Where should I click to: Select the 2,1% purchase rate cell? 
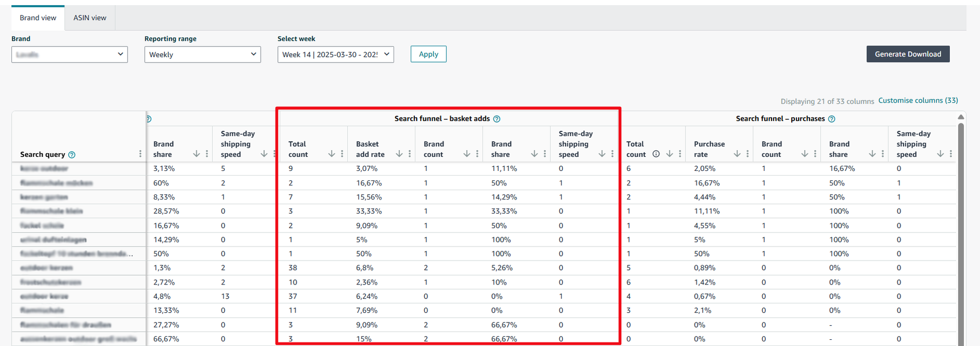(x=703, y=310)
